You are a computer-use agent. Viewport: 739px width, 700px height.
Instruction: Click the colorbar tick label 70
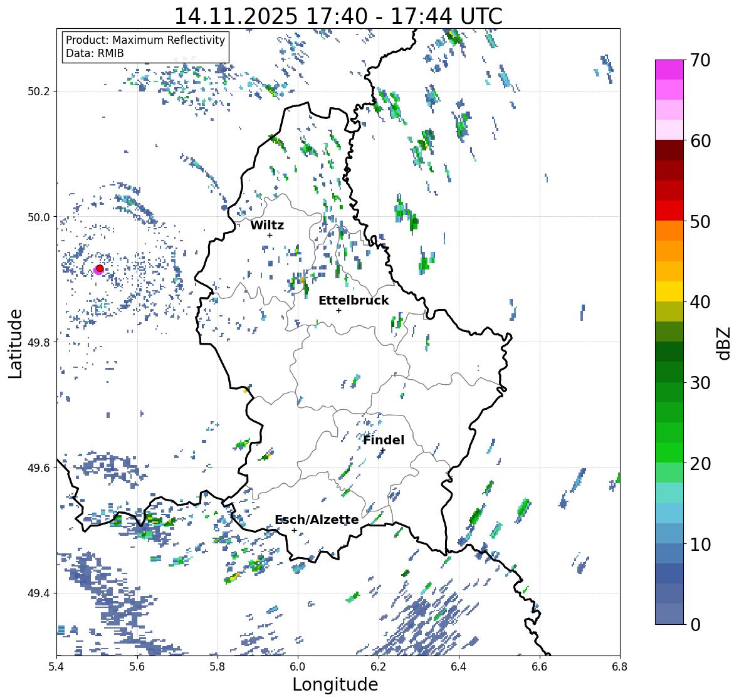point(700,60)
